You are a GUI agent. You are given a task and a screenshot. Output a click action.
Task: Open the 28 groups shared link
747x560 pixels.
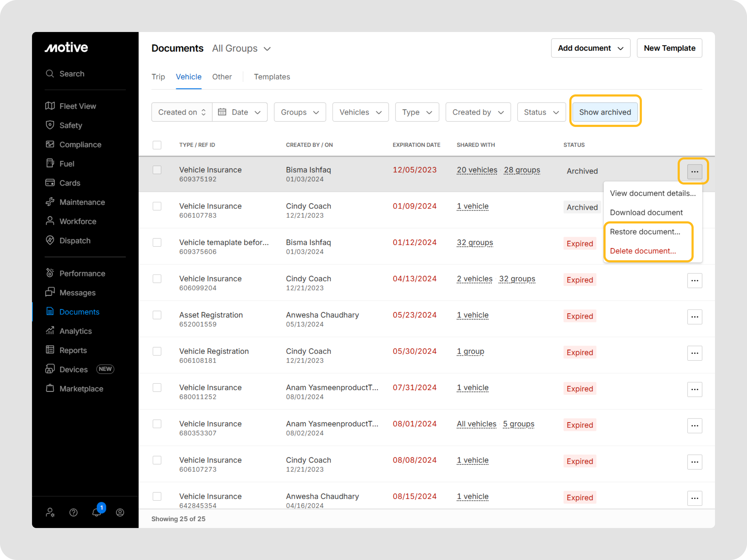pyautogui.click(x=522, y=170)
